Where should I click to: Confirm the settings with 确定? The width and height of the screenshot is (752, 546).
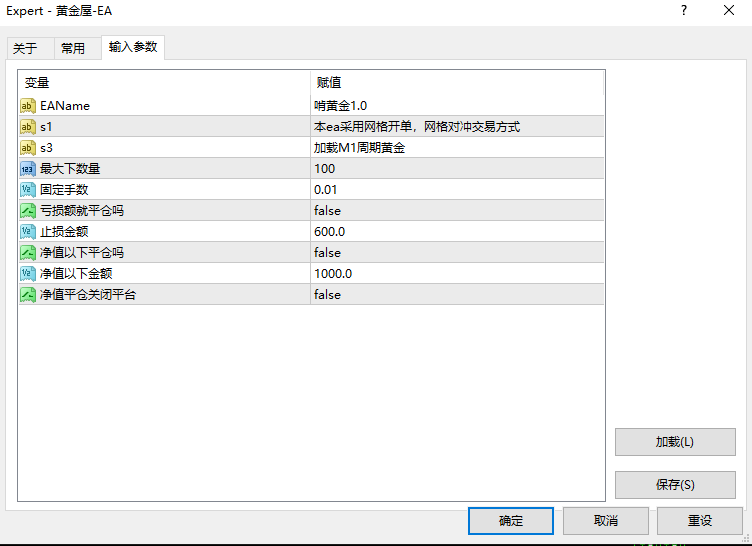tap(510, 521)
